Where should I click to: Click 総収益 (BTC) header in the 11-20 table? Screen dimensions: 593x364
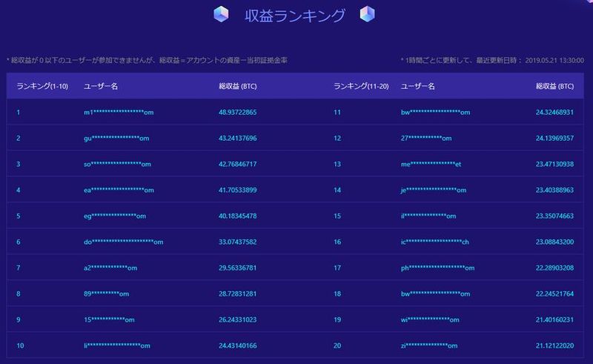click(554, 86)
